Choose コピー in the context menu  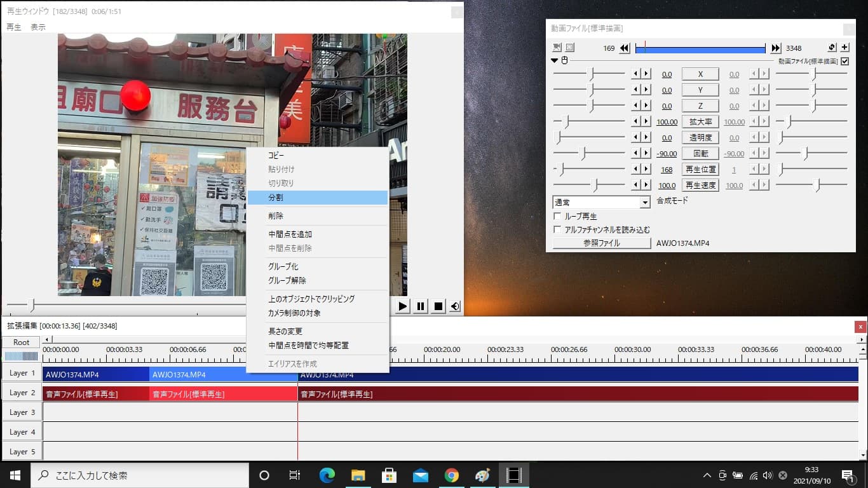pyautogui.click(x=318, y=155)
